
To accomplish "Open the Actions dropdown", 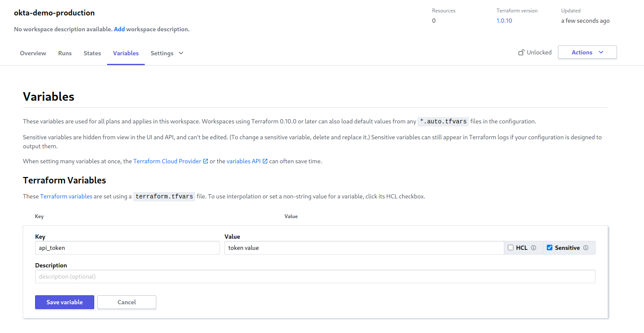I will 587,52.
